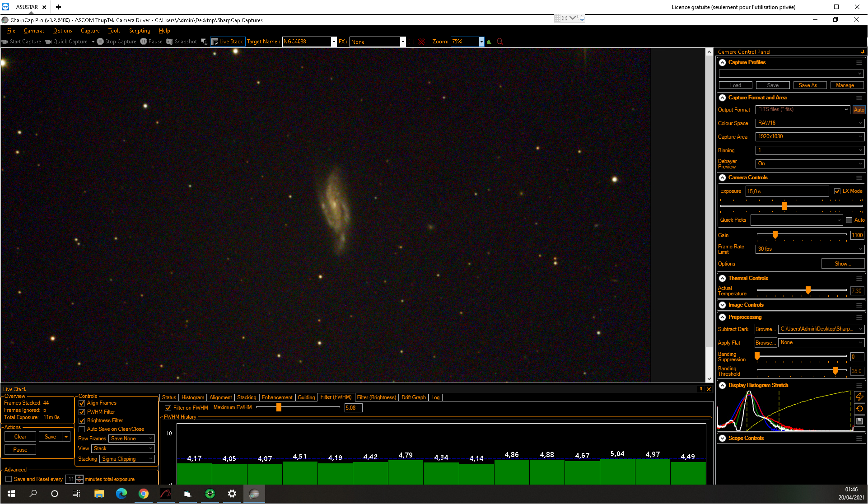Click the lightning bolt auto-stretch icon
This screenshot has width=868, height=504.
[859, 397]
